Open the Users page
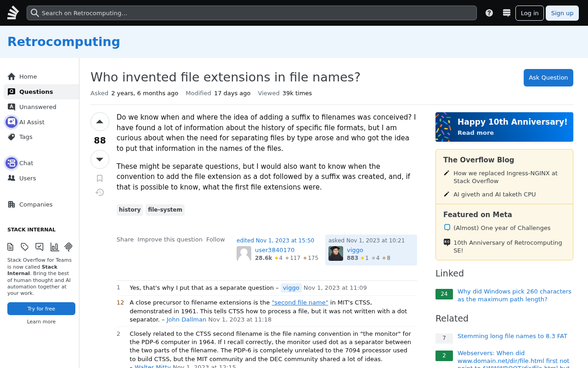 41,178
